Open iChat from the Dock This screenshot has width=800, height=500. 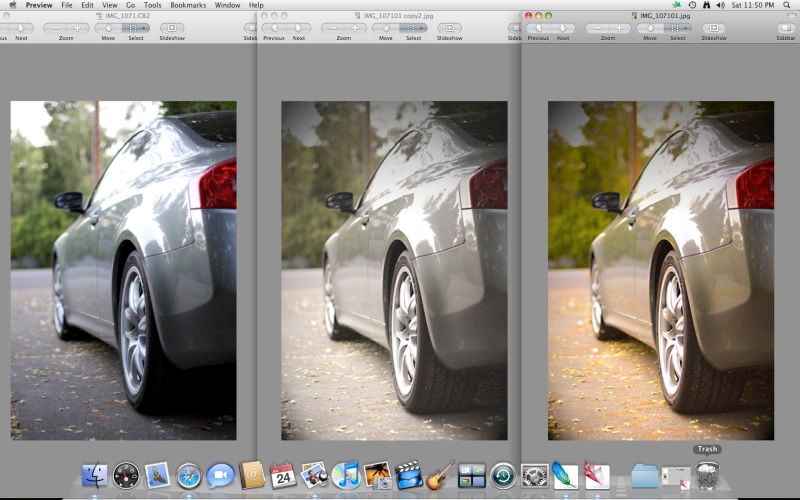pyautogui.click(x=220, y=476)
